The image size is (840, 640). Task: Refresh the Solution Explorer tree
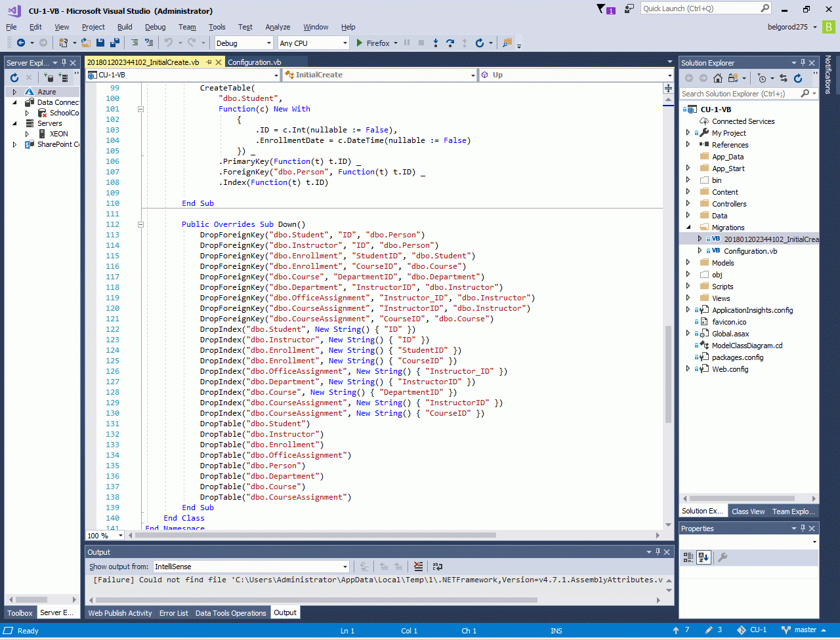click(x=798, y=78)
